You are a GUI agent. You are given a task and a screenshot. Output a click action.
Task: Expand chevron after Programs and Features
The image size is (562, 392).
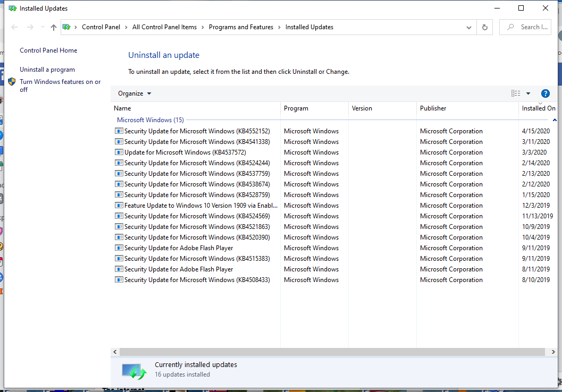tap(279, 27)
